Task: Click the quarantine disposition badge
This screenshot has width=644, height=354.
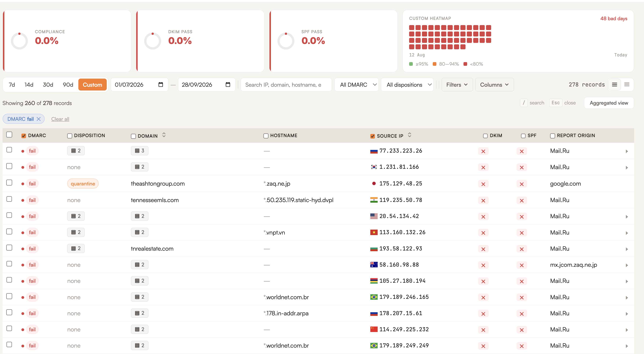Action: (x=83, y=184)
